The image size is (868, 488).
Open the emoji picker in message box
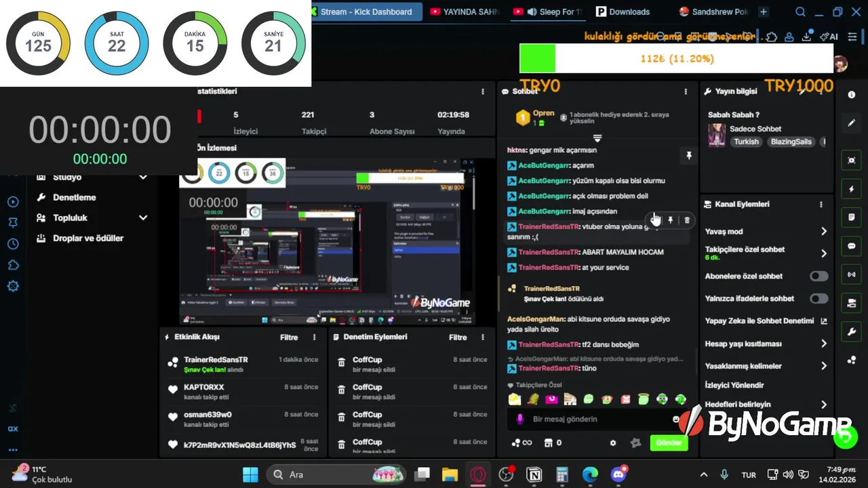point(675,420)
